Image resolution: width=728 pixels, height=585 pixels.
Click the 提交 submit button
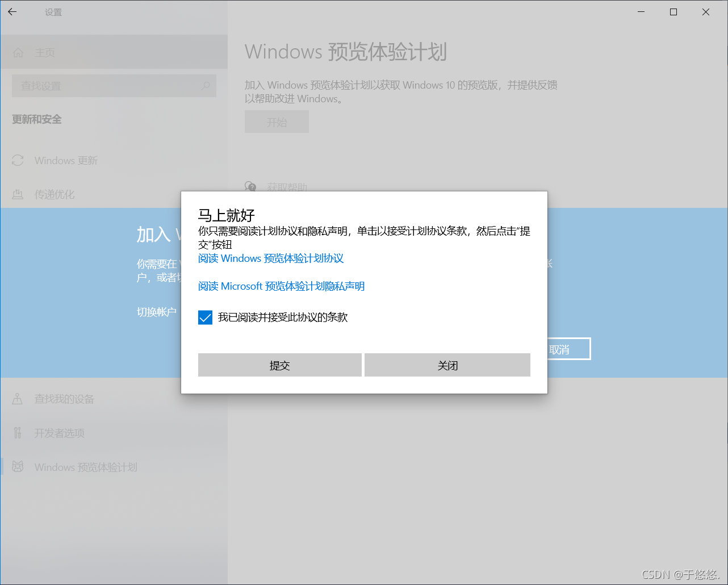point(279,365)
